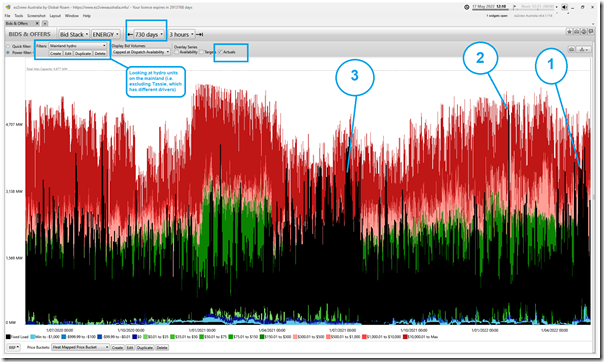
Task: Click the price bucket Create button
Action: [x=117, y=347]
